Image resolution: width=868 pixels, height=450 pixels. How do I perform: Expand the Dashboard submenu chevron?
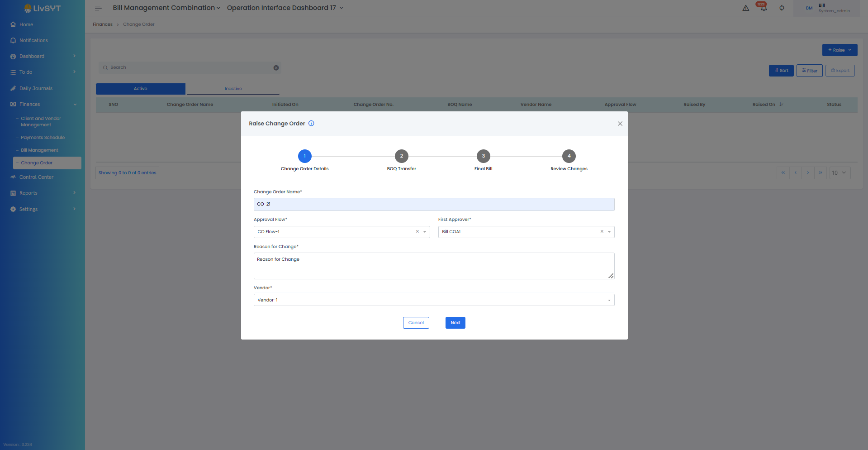click(x=75, y=56)
